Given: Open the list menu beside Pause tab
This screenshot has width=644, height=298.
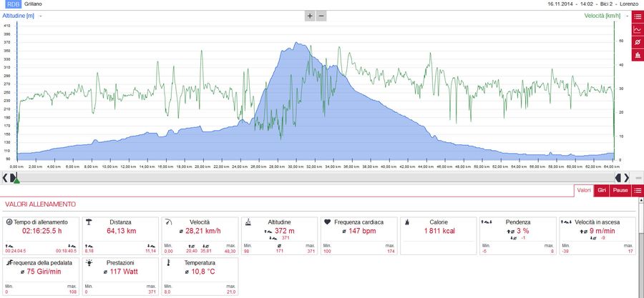Looking at the screenshot, I should 638,191.
